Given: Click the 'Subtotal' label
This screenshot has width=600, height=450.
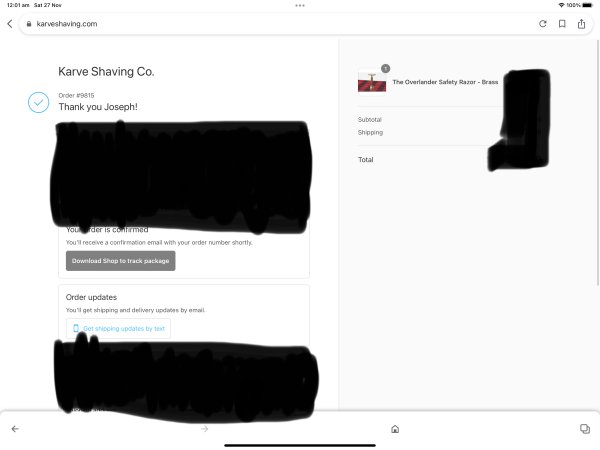Looking at the screenshot, I should coord(370,119).
